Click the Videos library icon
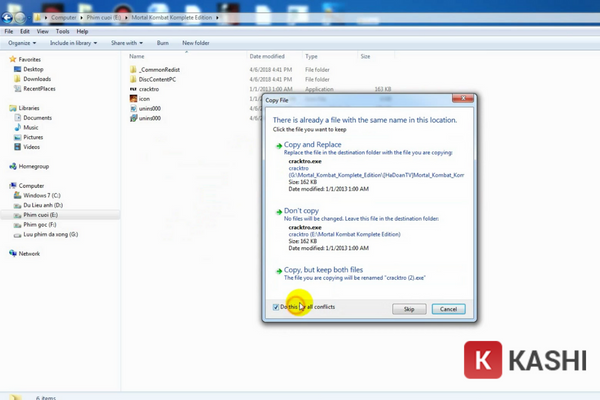 (17, 147)
